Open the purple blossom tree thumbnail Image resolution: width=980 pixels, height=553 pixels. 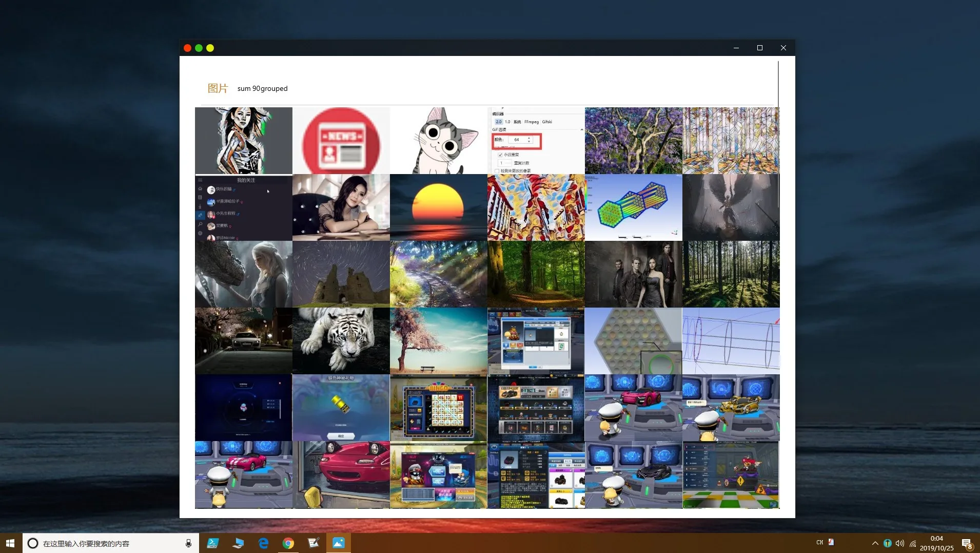634,141
